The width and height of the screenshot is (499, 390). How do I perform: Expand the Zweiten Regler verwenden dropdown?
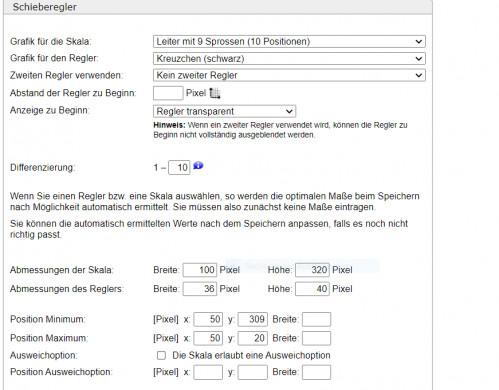pos(289,75)
